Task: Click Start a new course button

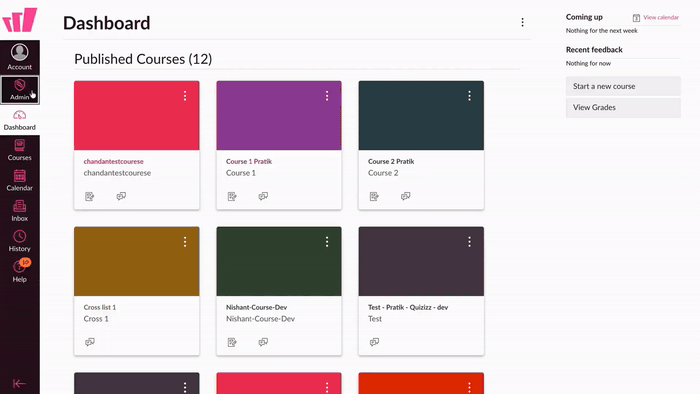Action: click(x=623, y=86)
